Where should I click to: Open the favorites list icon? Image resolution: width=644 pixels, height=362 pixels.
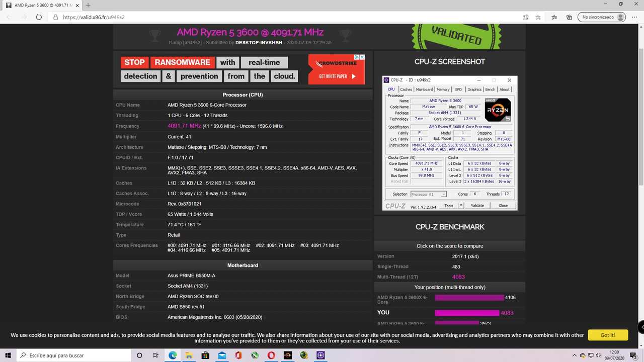(554, 17)
